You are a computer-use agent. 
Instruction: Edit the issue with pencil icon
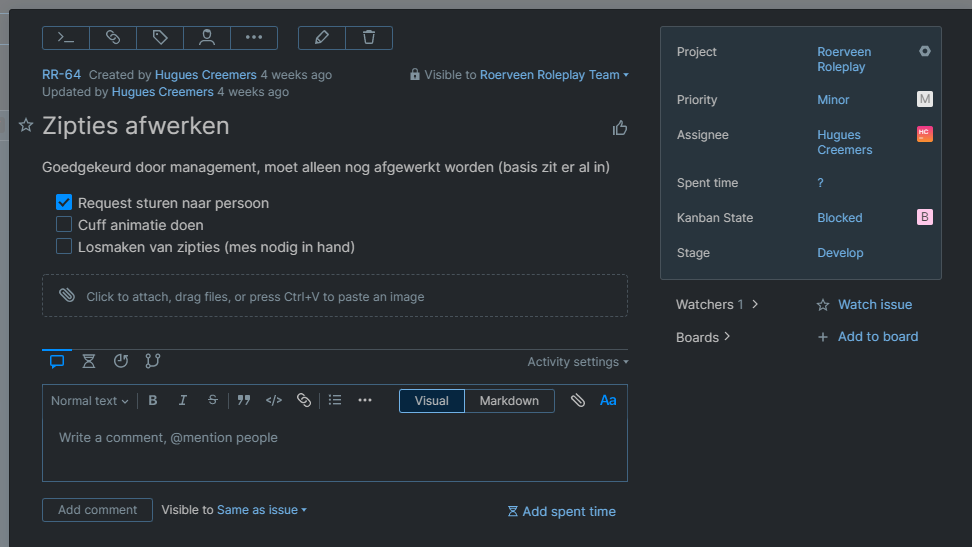click(321, 38)
